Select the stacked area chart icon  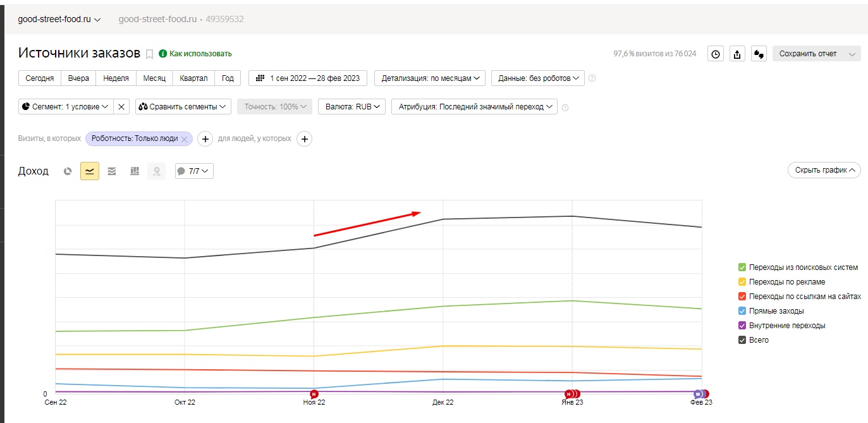pos(112,171)
